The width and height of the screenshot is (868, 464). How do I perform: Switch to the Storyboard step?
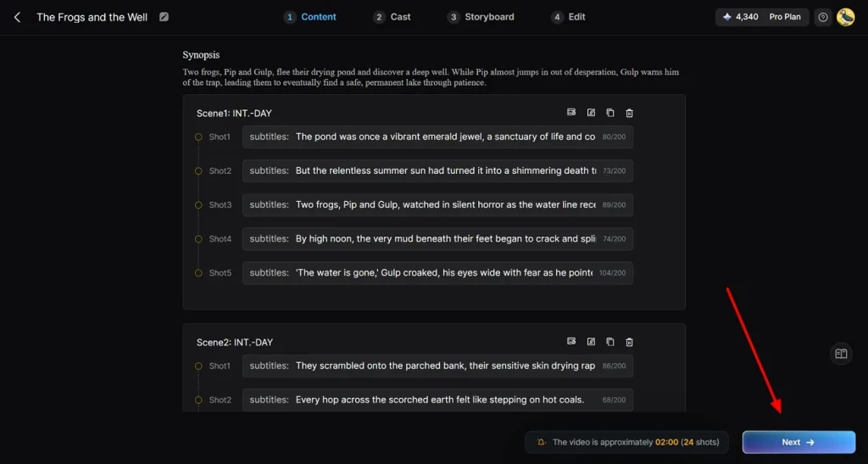[x=481, y=17]
